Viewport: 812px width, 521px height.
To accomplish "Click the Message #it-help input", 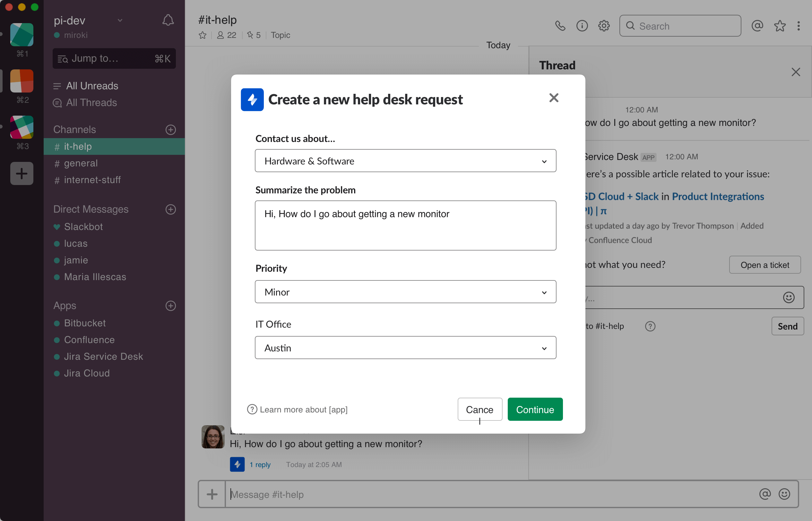I will point(490,494).
